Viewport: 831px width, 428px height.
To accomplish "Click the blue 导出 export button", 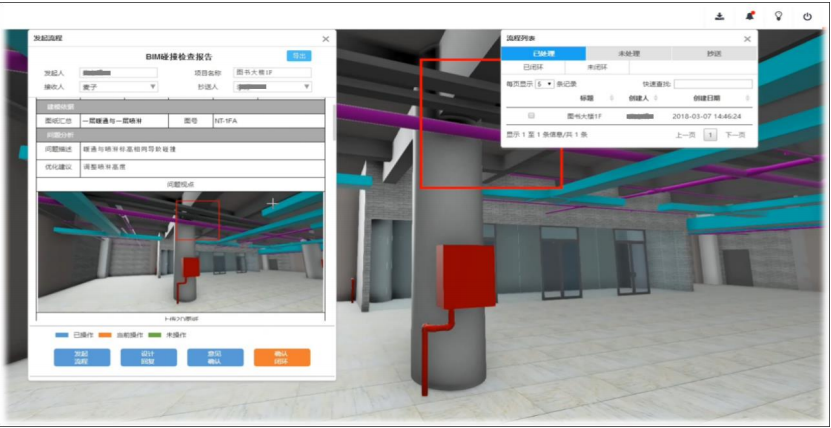I will (299, 56).
